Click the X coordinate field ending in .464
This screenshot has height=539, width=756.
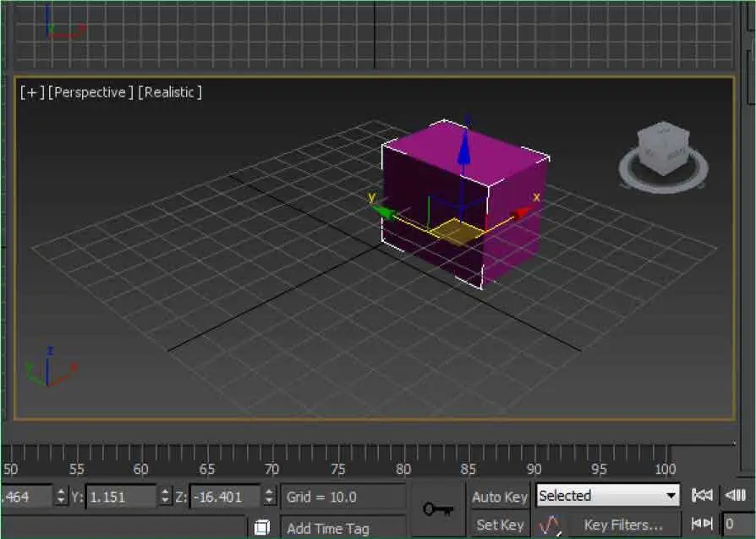26,497
